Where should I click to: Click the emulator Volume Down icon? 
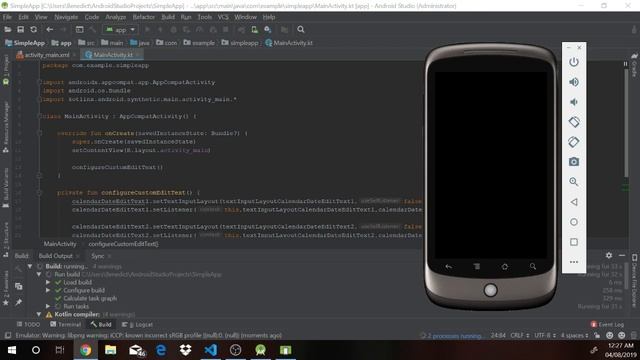(x=574, y=102)
